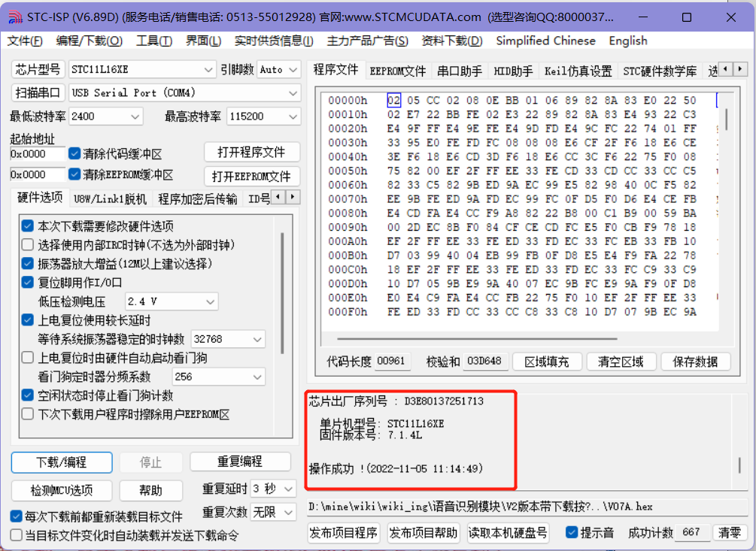Click 重复编程 button
The height and width of the screenshot is (551, 756).
[x=240, y=462]
